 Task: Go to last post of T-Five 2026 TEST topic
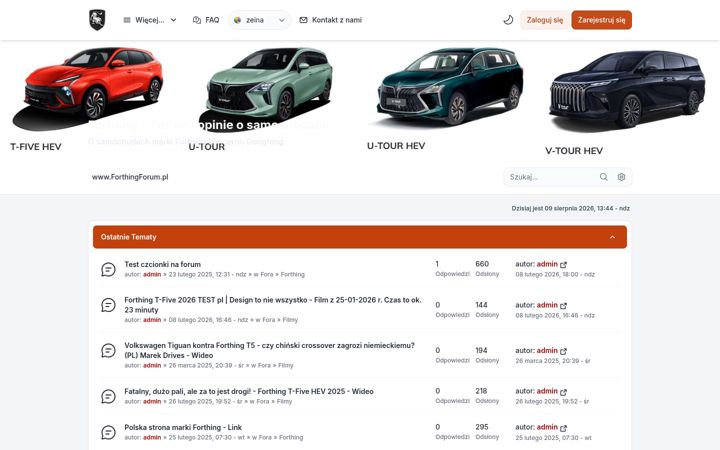pos(563,305)
